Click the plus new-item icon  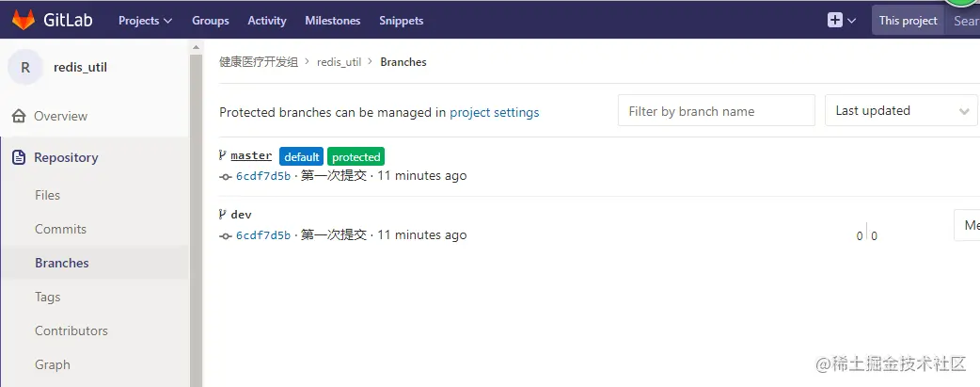(x=835, y=20)
